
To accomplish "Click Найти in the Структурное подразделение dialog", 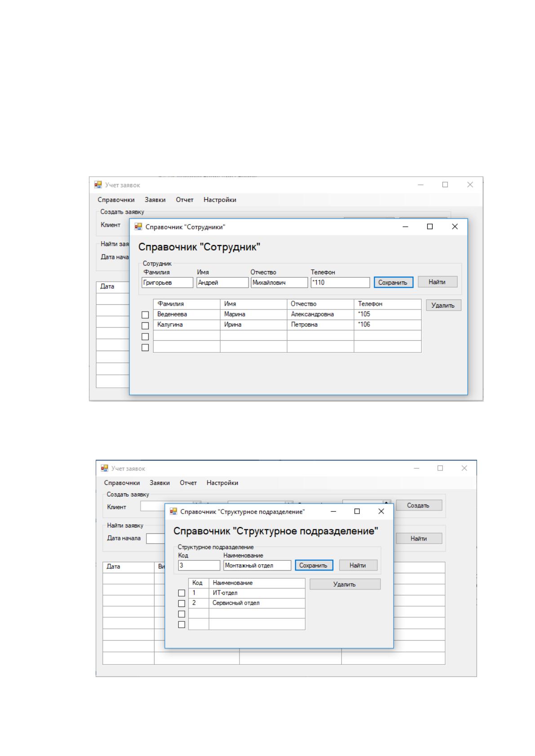I will 358,565.
